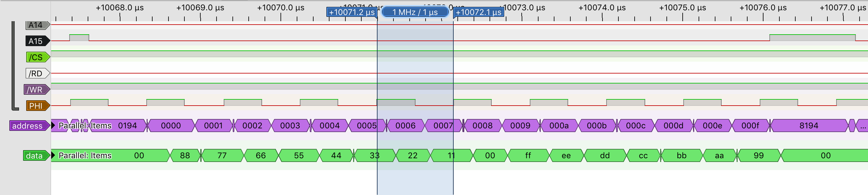Click the +10075.0 µs position on the ruler

[682, 8]
